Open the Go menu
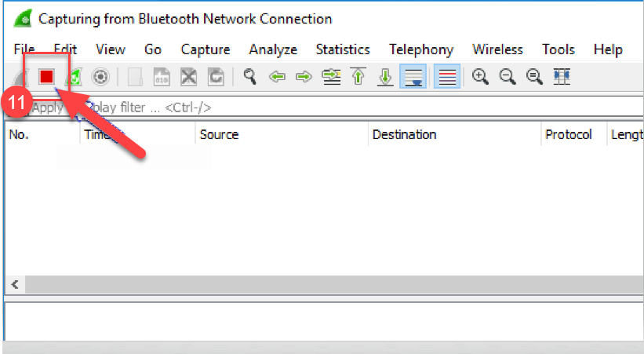This screenshot has width=644, height=354. [153, 49]
